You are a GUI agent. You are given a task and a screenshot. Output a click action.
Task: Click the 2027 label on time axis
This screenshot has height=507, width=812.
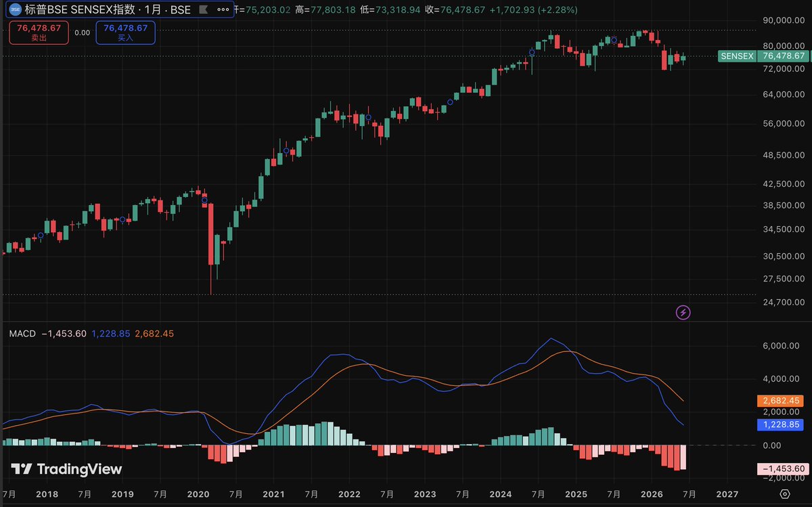click(727, 494)
